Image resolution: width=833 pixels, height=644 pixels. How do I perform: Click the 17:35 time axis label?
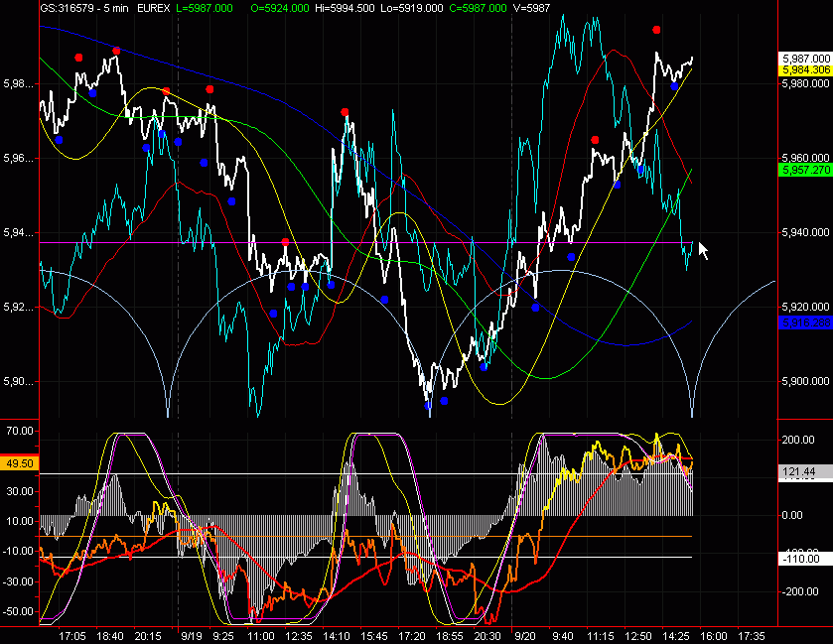click(x=752, y=636)
